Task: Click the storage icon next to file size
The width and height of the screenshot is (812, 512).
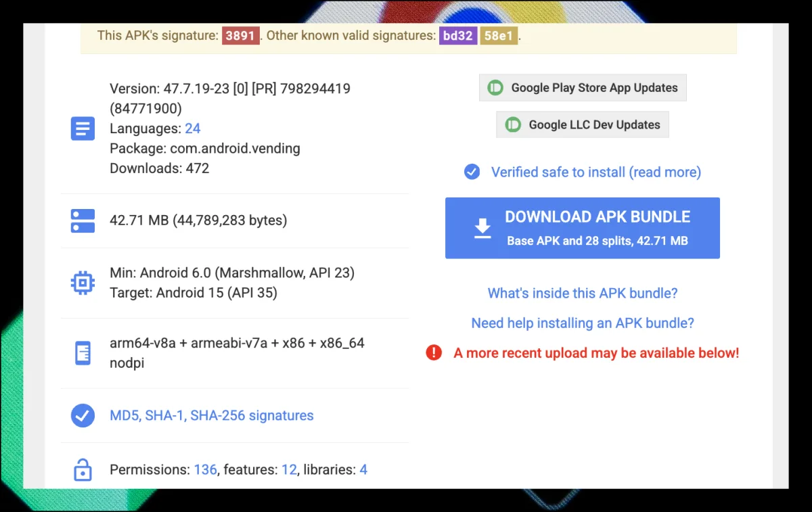Action: click(83, 220)
